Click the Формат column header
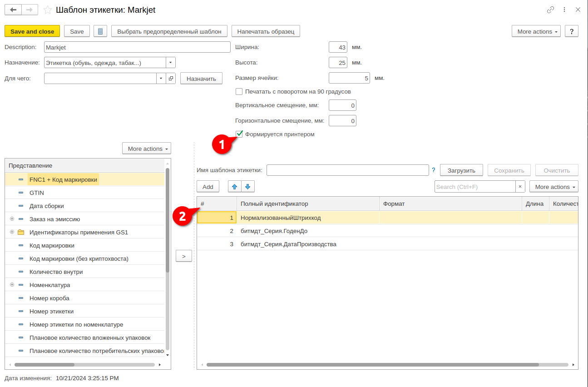This screenshot has width=588, height=387. tap(450, 203)
